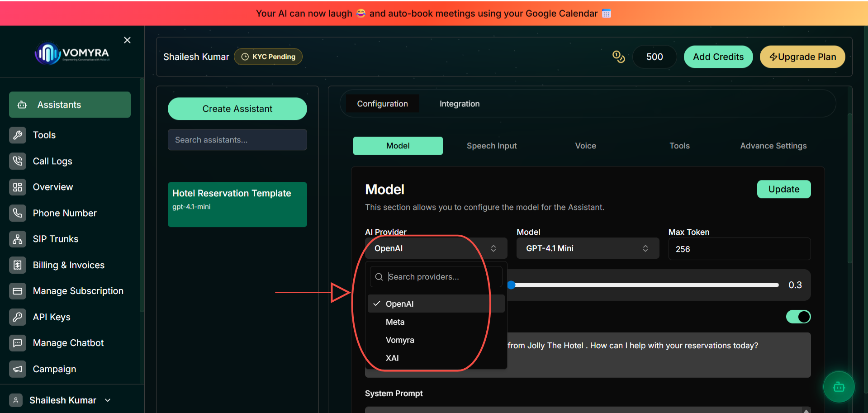Viewport: 868px width, 413px height.
Task: Click the System Prompt label
Action: pos(394,394)
